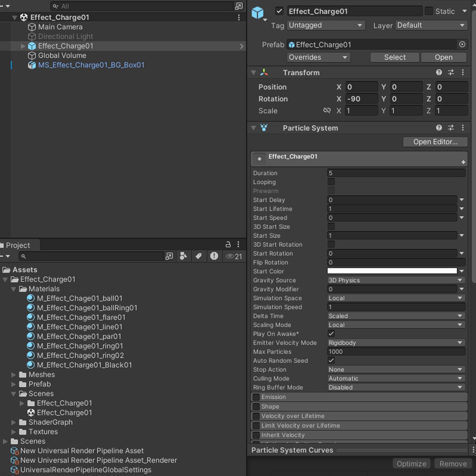Viewport: 476px width, 476px height.
Task: Click the Project panel lock icon
Action: coord(228,245)
